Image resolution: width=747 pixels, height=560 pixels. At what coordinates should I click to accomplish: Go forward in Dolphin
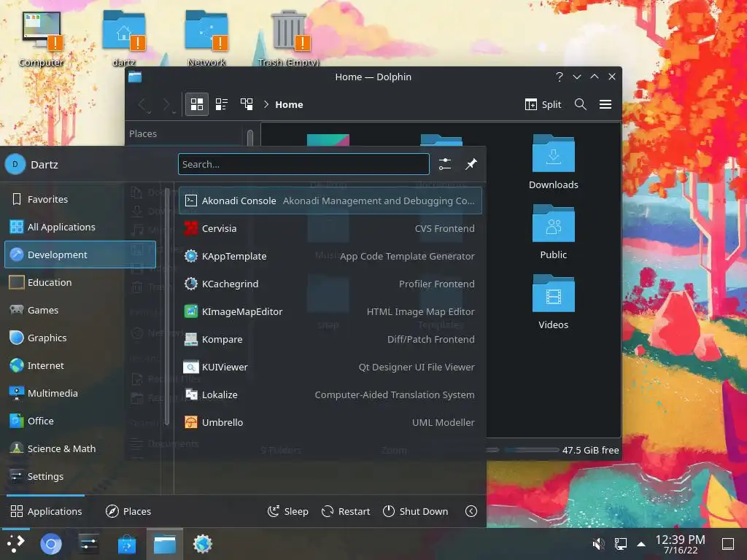pos(167,104)
